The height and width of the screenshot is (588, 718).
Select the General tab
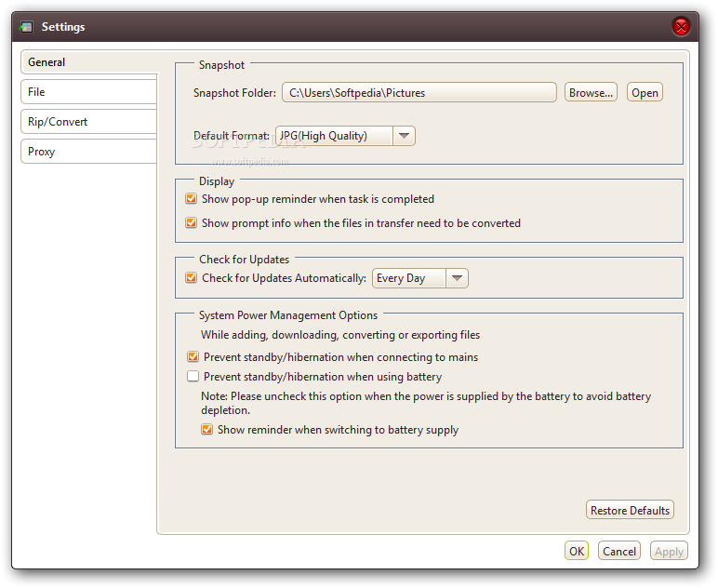click(x=89, y=62)
